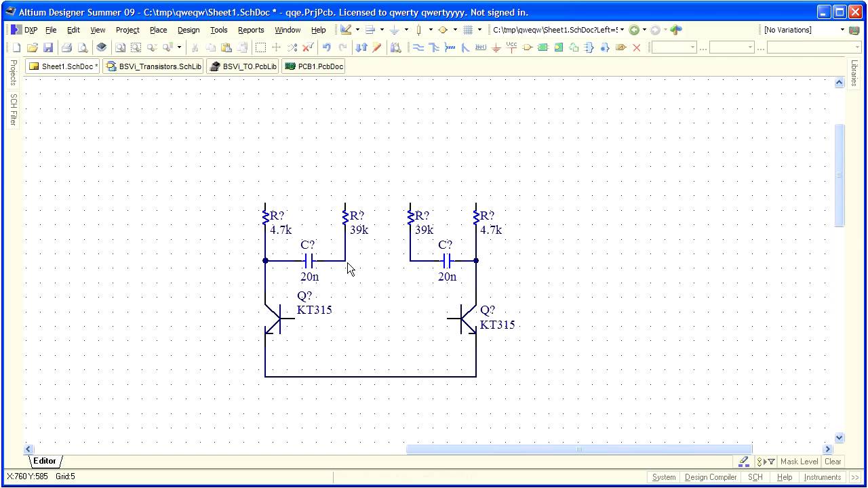868x488 pixels.
Task: Undo the last action
Action: 327,47
